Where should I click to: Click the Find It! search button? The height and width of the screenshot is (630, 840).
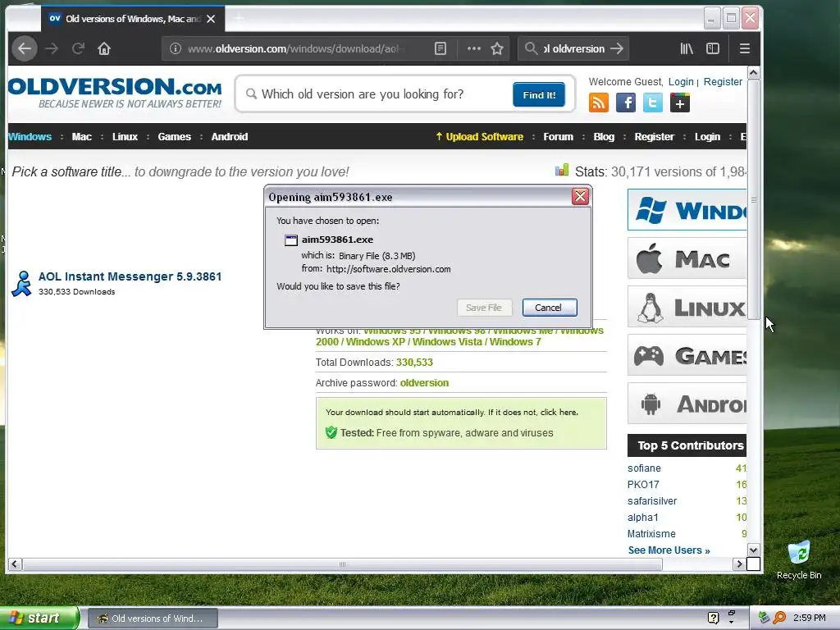pos(539,95)
